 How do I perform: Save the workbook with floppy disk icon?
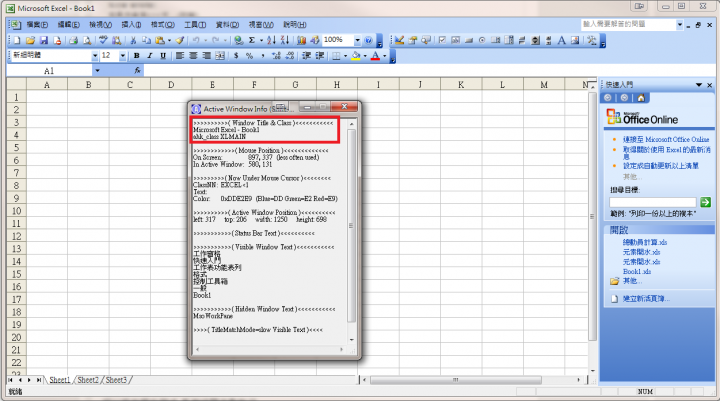tap(44, 40)
